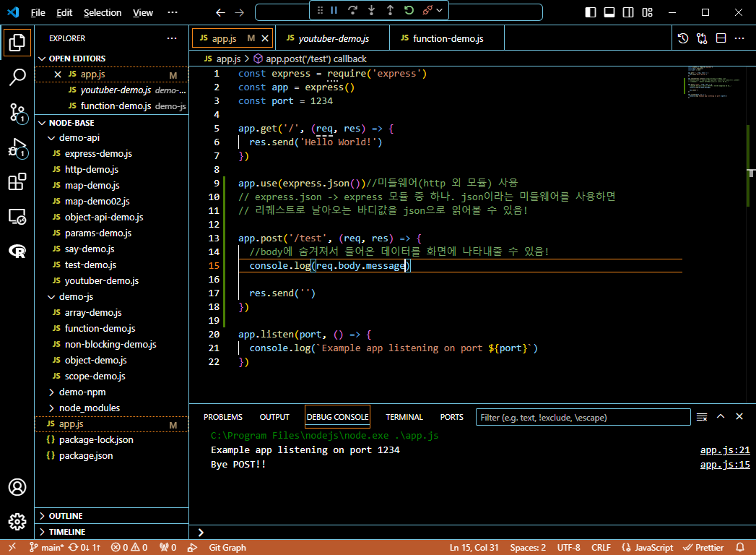Split the editor
Screen dimensions: 756x555
721,38
